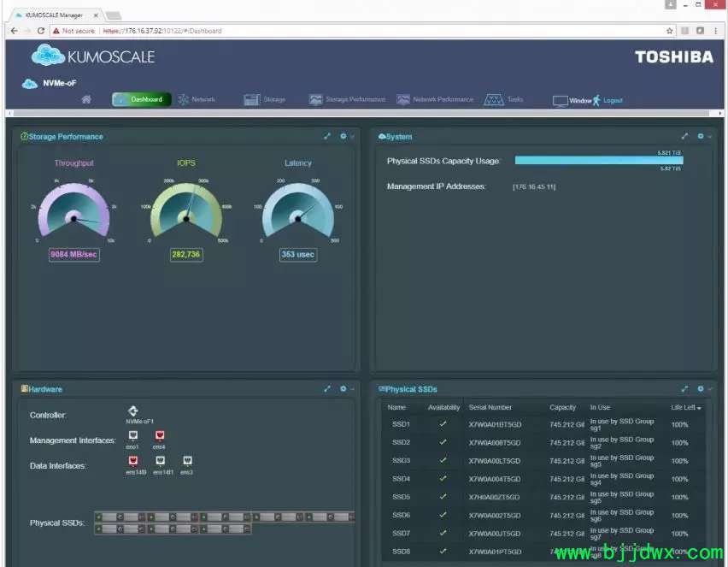Click the Window monitor icon
The width and height of the screenshot is (728, 567).
point(560,101)
